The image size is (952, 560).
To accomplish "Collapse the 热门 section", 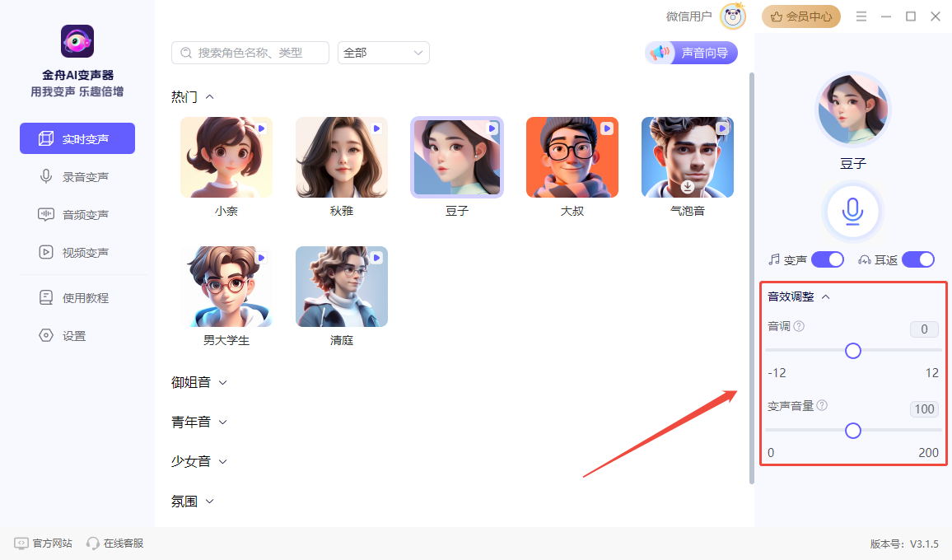I will 209,96.
